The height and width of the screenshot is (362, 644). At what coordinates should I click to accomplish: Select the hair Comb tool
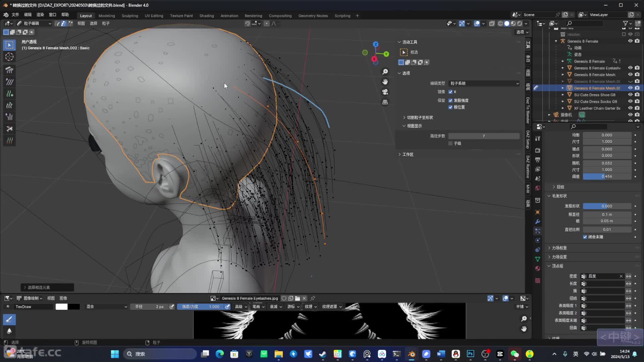tap(9, 70)
